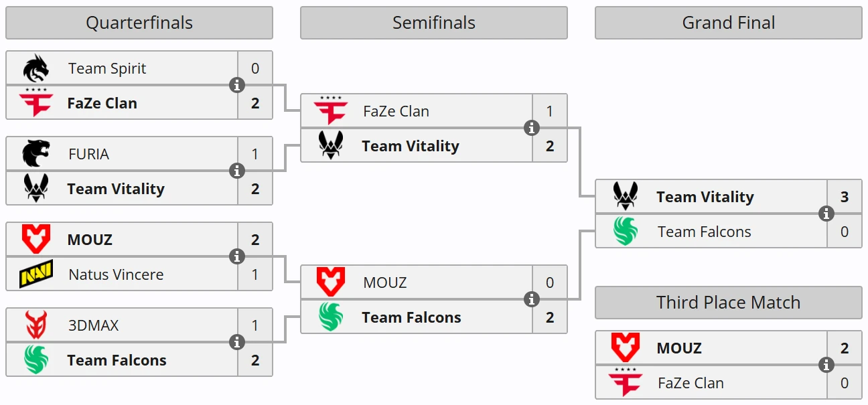868x405 pixels.
Task: Click Team Vitality's logo in the Grand Final
Action: pos(625,197)
